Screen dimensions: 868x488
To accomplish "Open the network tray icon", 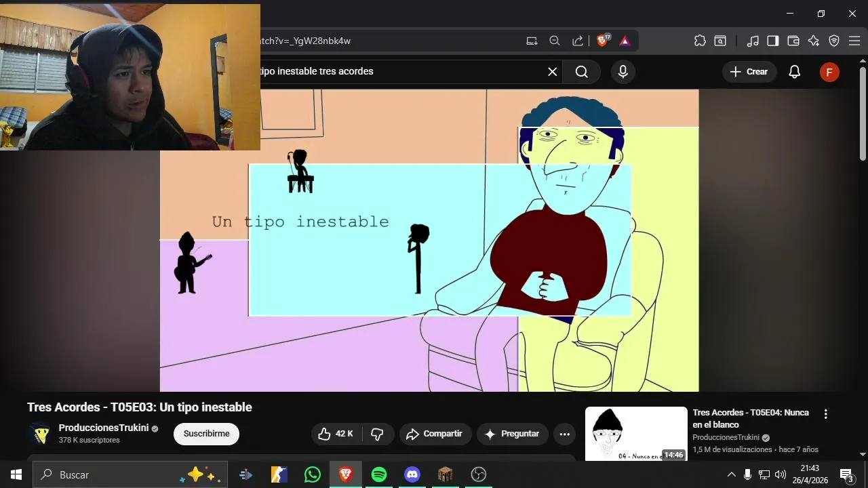I will pyautogui.click(x=764, y=474).
